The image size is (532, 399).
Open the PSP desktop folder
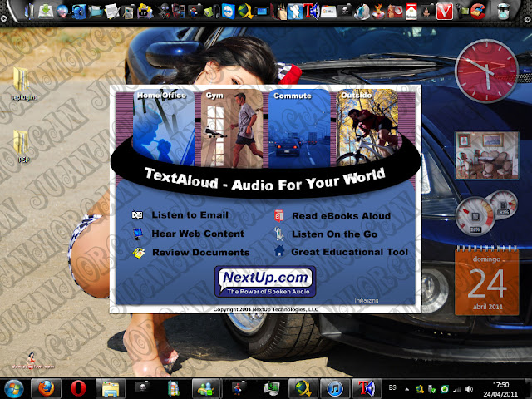click(x=22, y=146)
